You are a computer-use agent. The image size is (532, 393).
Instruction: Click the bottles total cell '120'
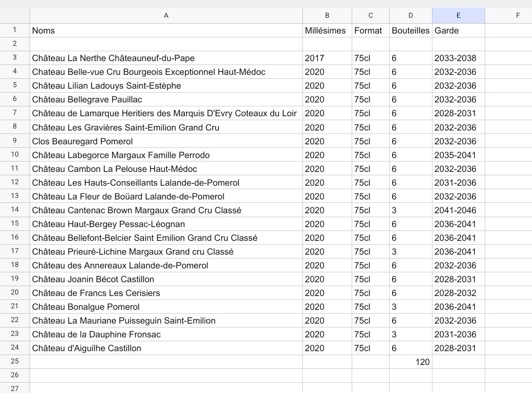click(410, 362)
